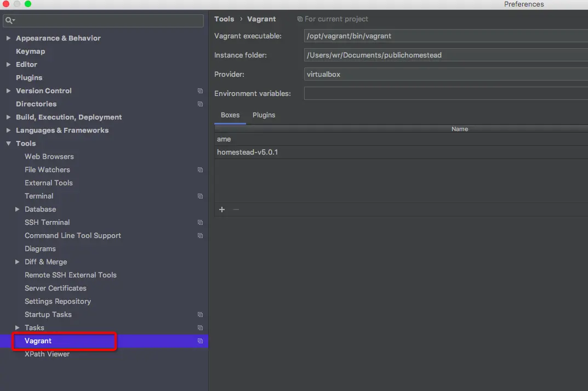Viewport: 588px width, 391px height.
Task: Select the Vagrant settings item
Action: tap(38, 341)
